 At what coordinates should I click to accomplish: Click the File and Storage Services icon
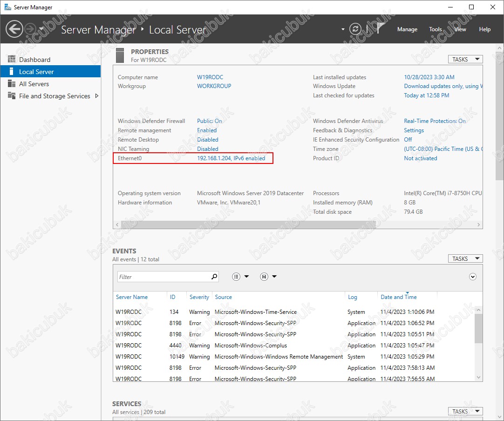12,95
